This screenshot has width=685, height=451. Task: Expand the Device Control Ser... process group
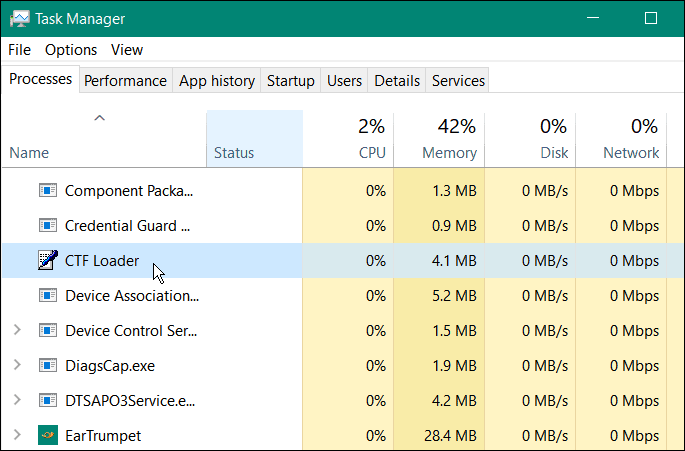click(17, 330)
